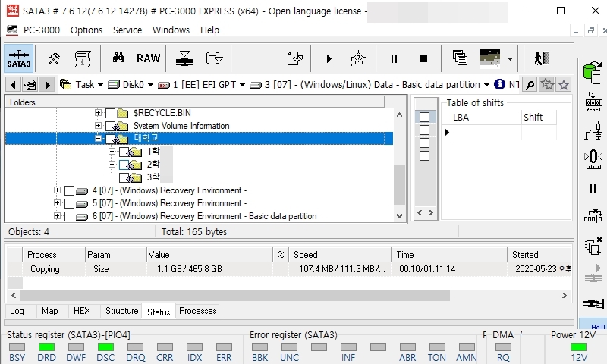This screenshot has height=364, width=607.
Task: Open the crossed tools utilities icon
Action: [54, 58]
